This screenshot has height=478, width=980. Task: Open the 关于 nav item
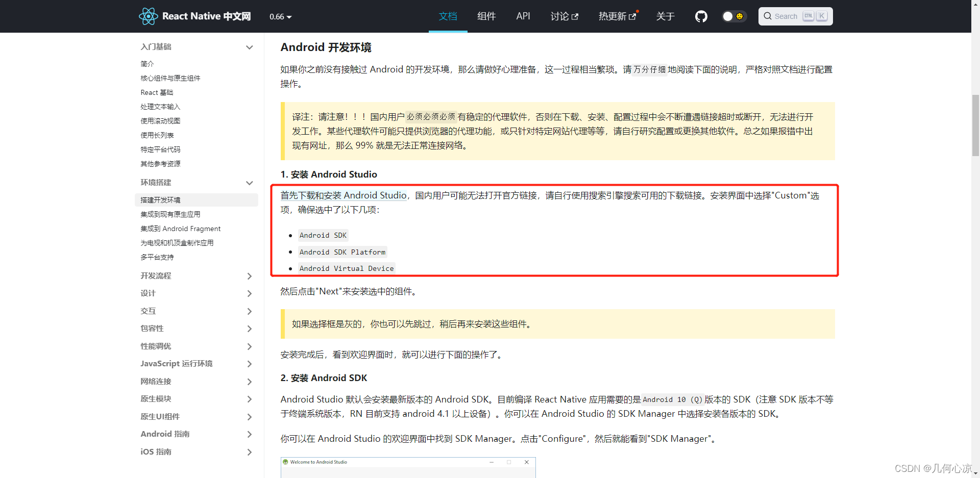[665, 16]
